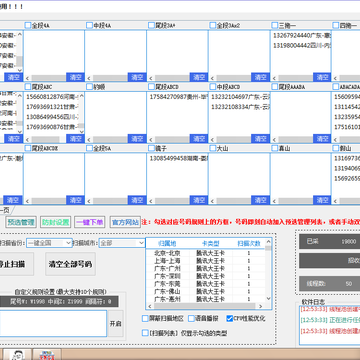Click 清空全部号码 to clear all numbers
360x360 pixels.
click(x=70, y=264)
